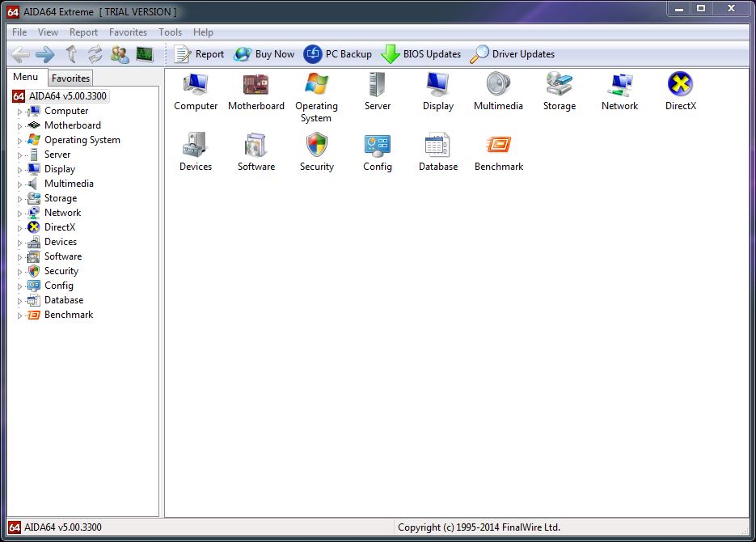Click the FinalWire copyright status bar text

(479, 527)
